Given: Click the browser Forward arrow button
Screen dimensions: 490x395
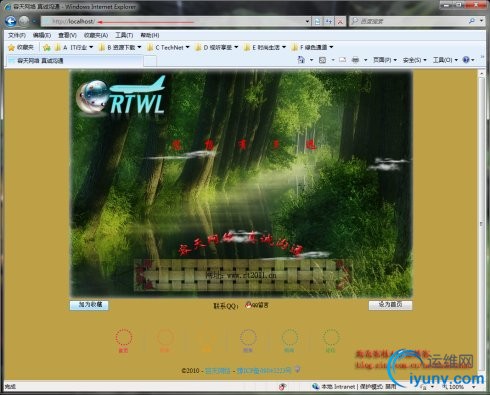Looking at the screenshot, I should coord(24,21).
